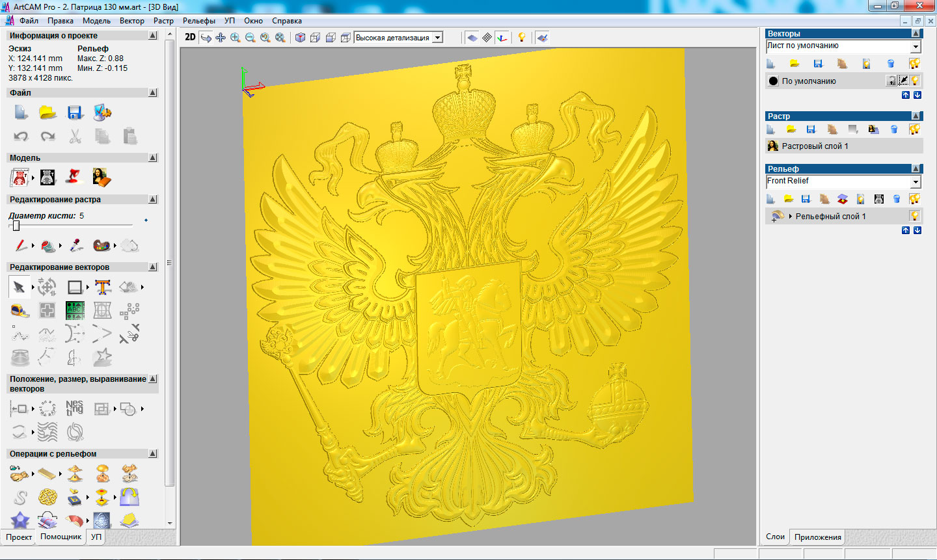
Task: Collapse the Модель section
Action: [153, 158]
